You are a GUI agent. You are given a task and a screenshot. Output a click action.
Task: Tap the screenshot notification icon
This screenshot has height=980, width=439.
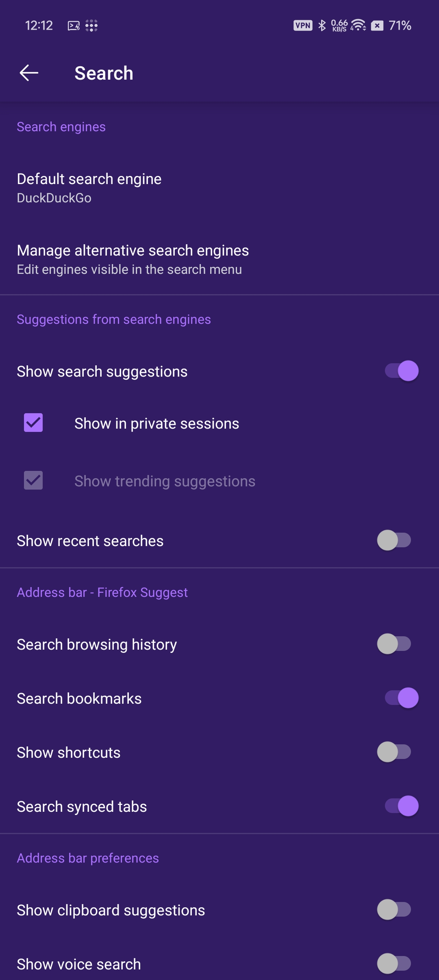(74, 26)
